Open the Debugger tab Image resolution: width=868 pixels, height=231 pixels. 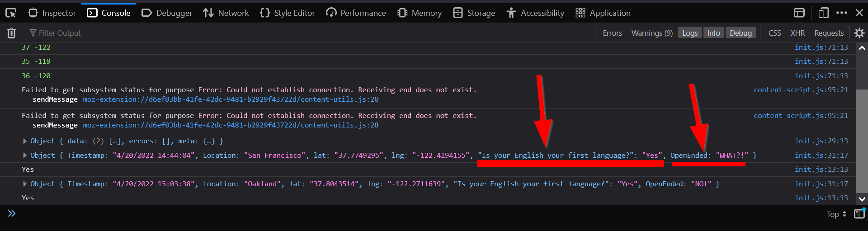(x=167, y=13)
